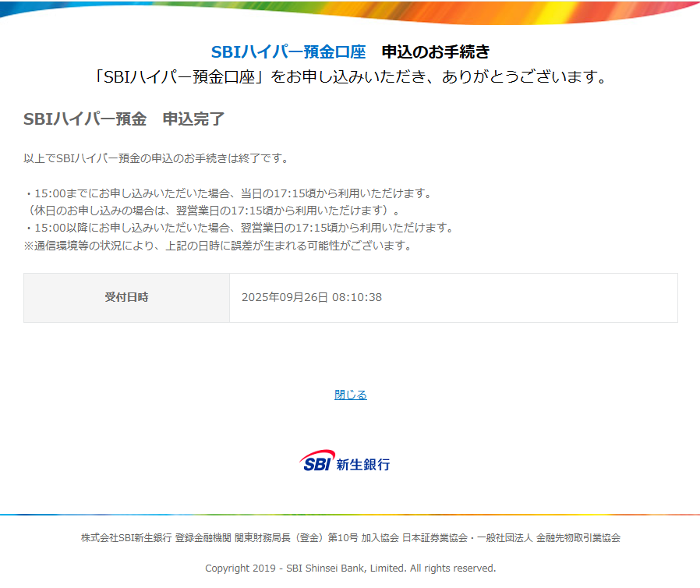Click the thank-you line ending ありがとうございます。
700x588 pixels.
[x=351, y=76]
